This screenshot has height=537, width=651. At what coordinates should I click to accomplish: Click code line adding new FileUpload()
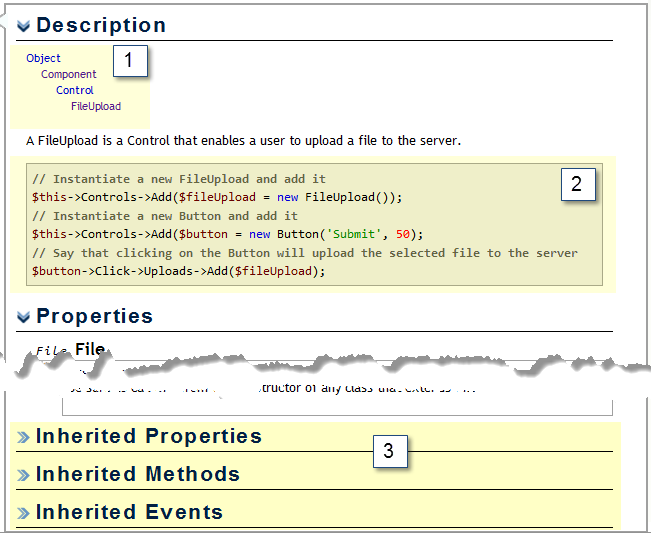[217, 197]
